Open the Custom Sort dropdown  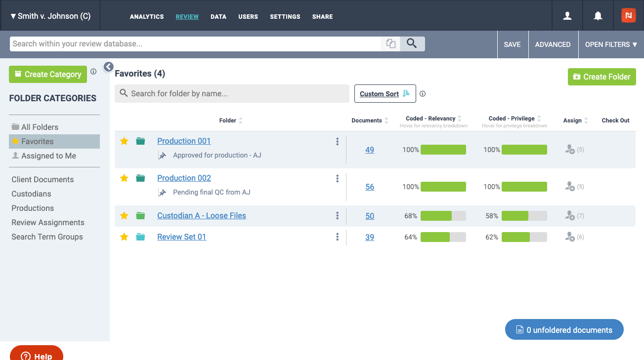click(x=385, y=94)
